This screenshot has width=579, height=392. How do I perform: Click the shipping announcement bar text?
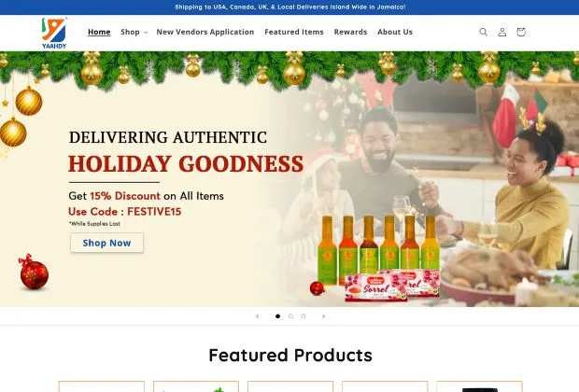290,7
